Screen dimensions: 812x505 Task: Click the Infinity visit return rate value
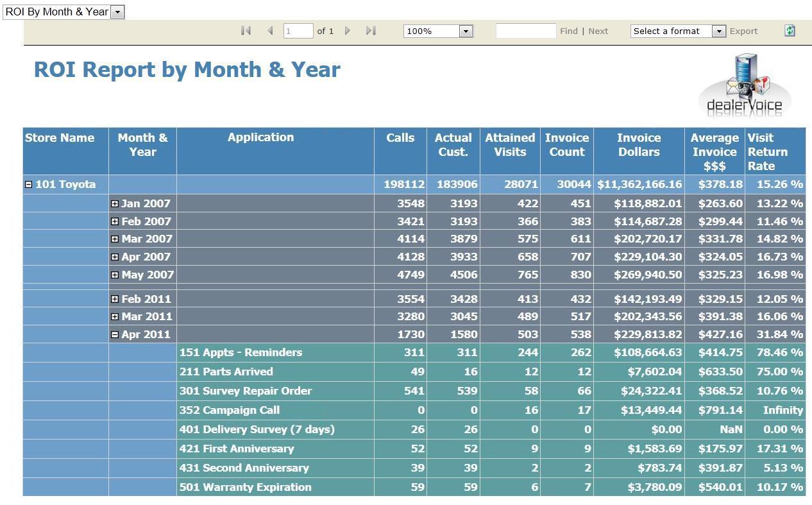pyautogui.click(x=783, y=410)
